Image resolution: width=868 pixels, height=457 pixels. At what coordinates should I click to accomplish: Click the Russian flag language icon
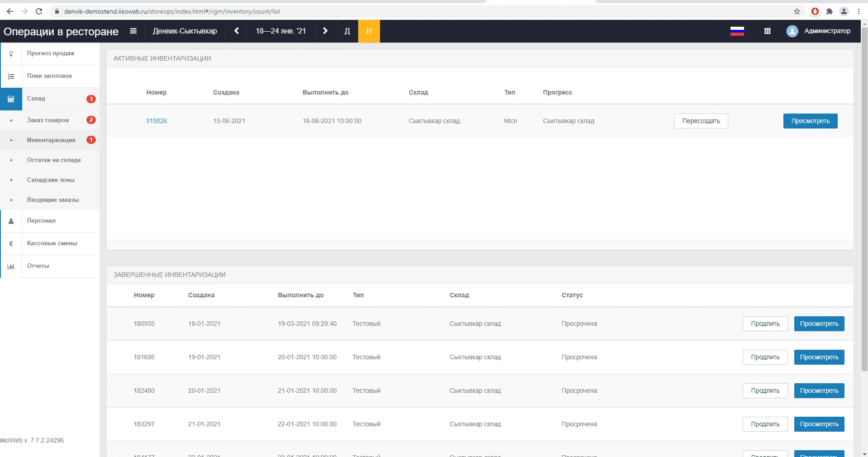coord(737,31)
